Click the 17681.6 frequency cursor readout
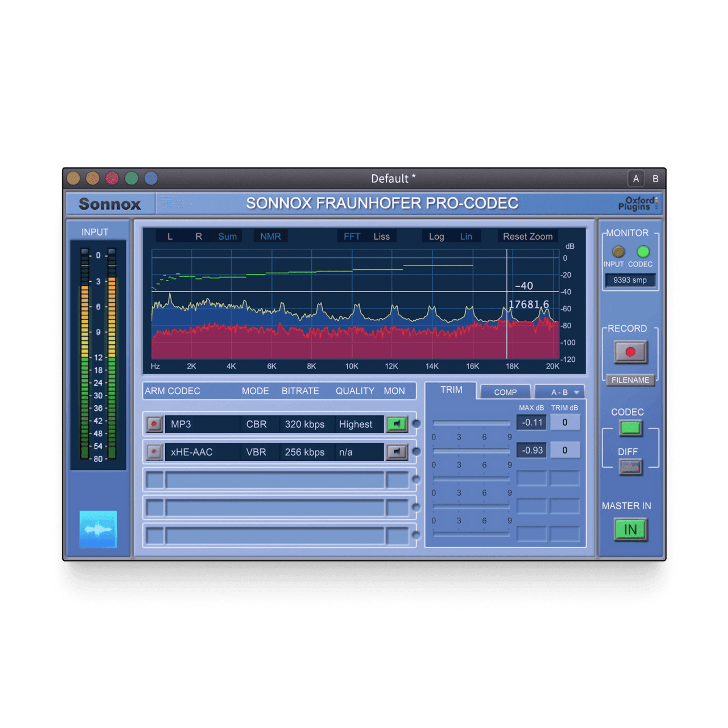This screenshot has width=728, height=728. (x=528, y=304)
